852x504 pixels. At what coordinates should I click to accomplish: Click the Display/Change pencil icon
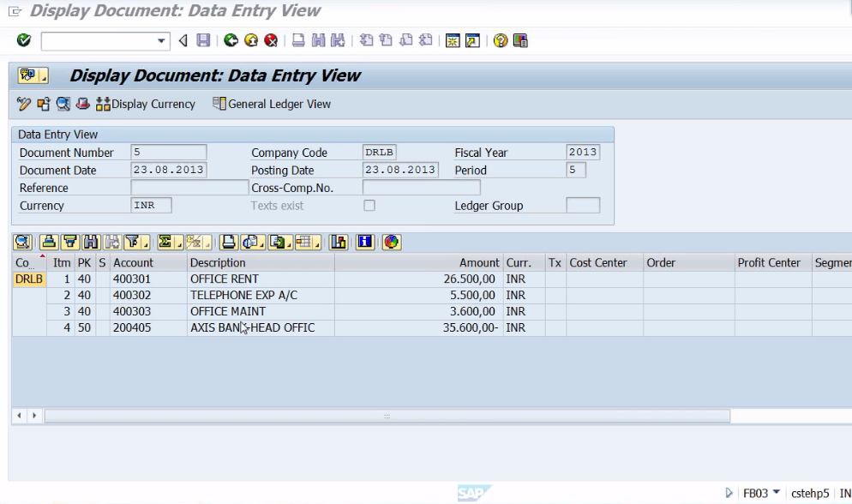[23, 104]
